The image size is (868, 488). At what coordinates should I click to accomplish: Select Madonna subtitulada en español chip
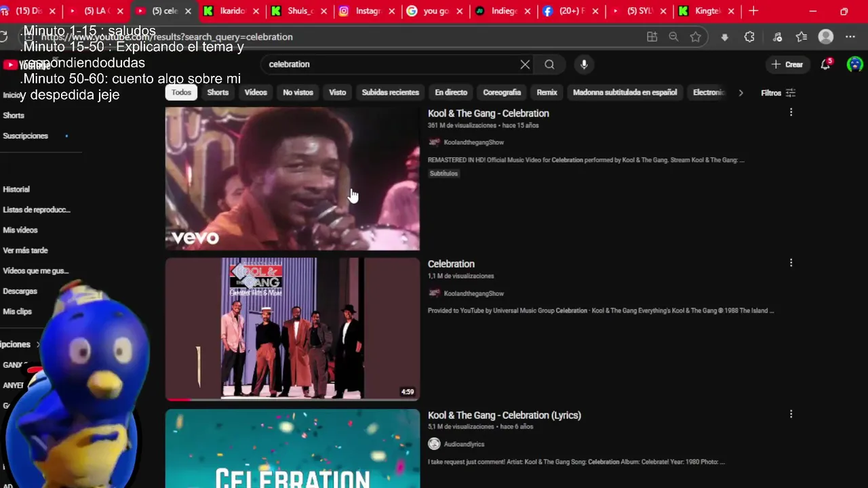coord(625,92)
